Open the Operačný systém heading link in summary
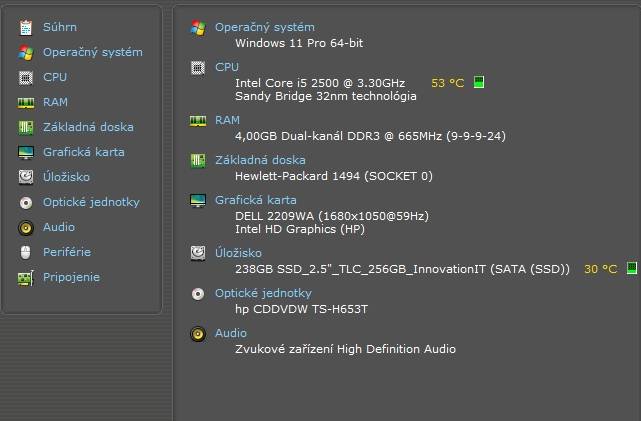 pyautogui.click(x=265, y=27)
